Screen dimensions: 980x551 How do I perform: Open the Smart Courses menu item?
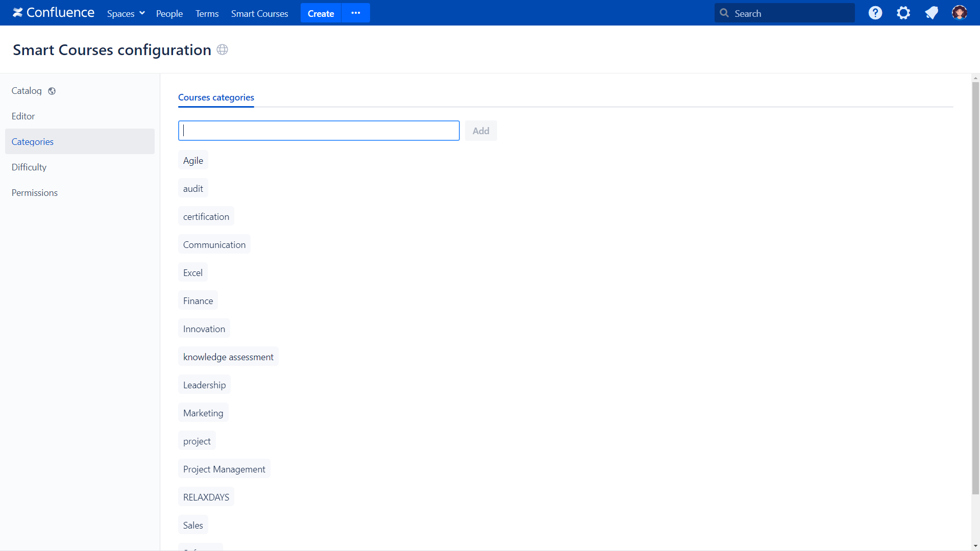click(260, 13)
